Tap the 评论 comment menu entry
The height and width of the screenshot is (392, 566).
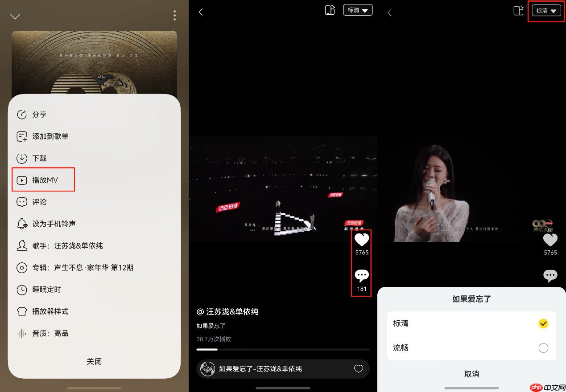coord(40,202)
